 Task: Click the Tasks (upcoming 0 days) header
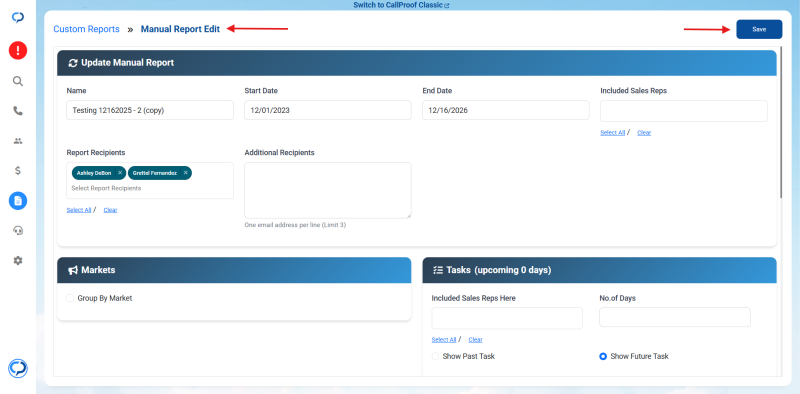point(599,270)
